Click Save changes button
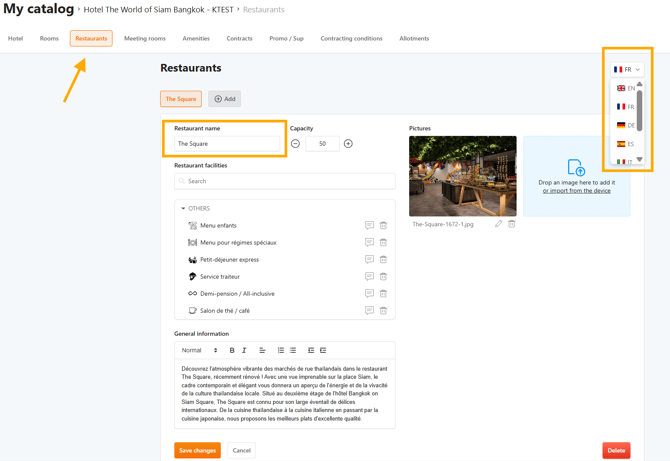670x461 pixels. pyautogui.click(x=197, y=451)
